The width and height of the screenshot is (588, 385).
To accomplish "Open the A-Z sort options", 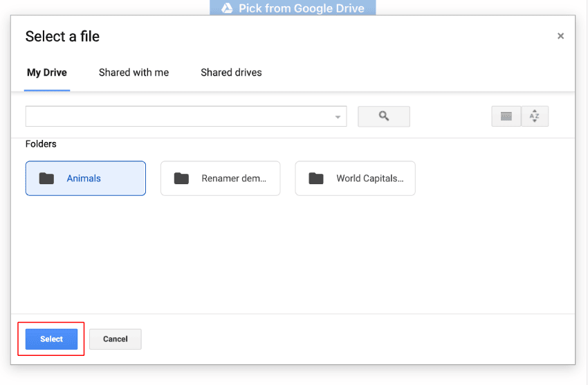I will pos(535,116).
